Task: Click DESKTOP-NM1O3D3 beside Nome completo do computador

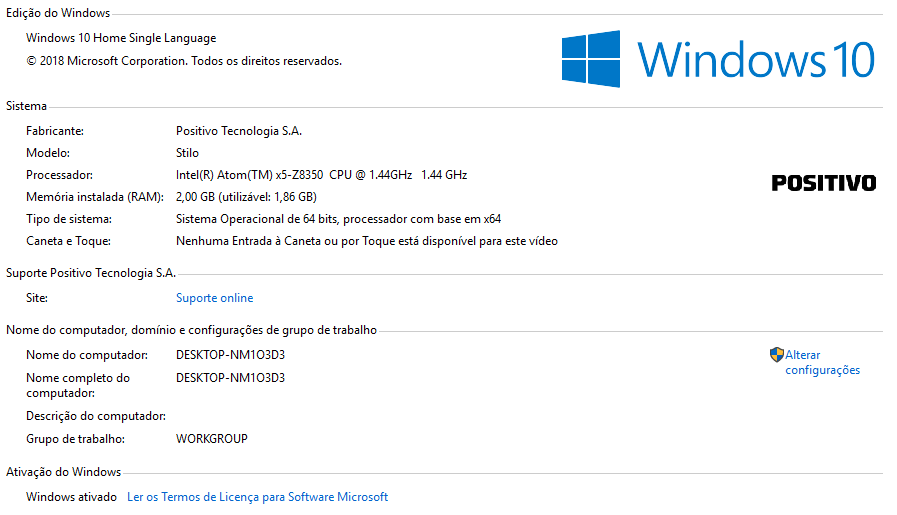Action: tap(230, 378)
